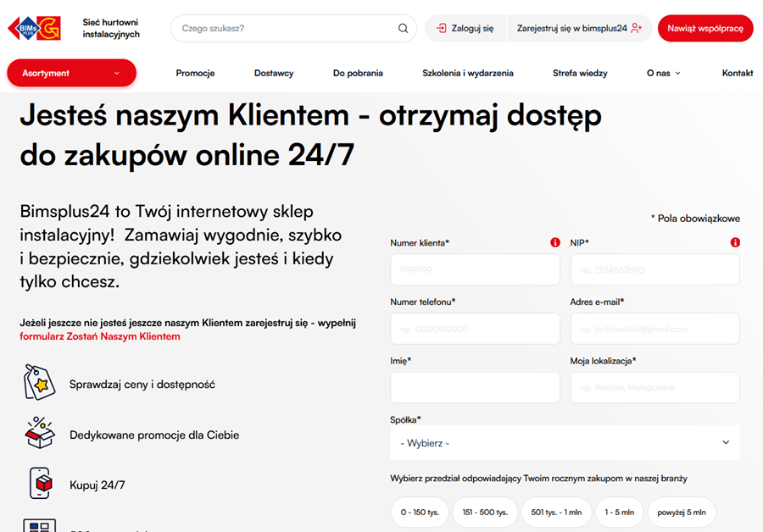
Task: Click Sieć hurtowni instalacyjnych text
Action: pyautogui.click(x=111, y=28)
